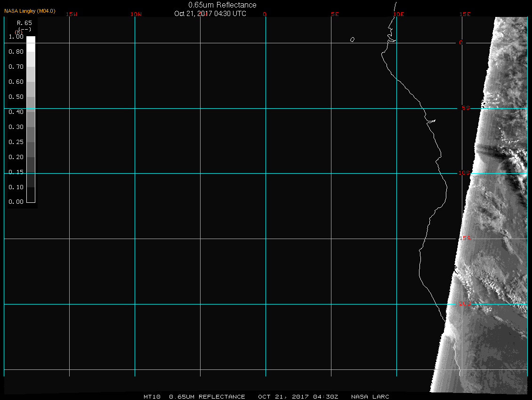The image size is (532, 400).
Task: Click the 'OCT 21, 2017 04:30Z' footer text
Action: (298, 397)
